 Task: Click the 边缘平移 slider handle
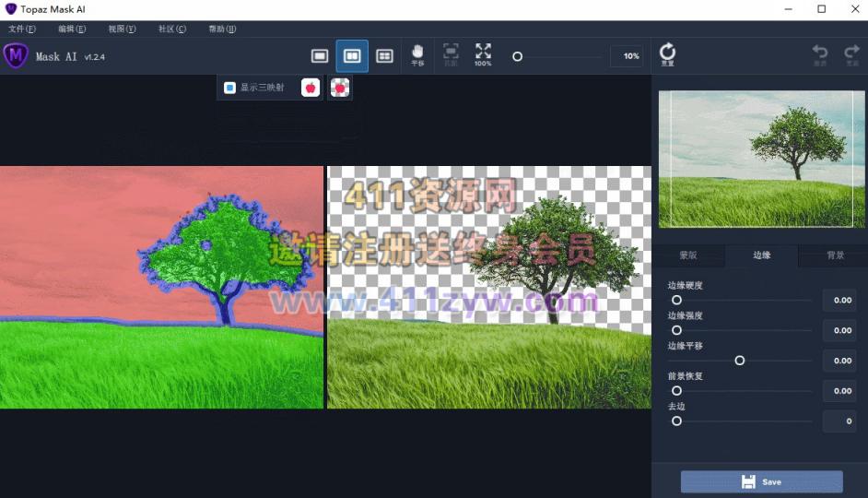pos(739,361)
